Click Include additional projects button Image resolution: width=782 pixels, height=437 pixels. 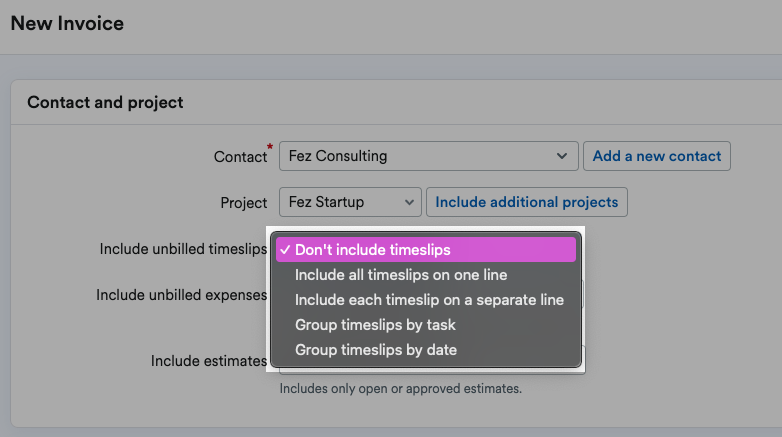coord(527,202)
